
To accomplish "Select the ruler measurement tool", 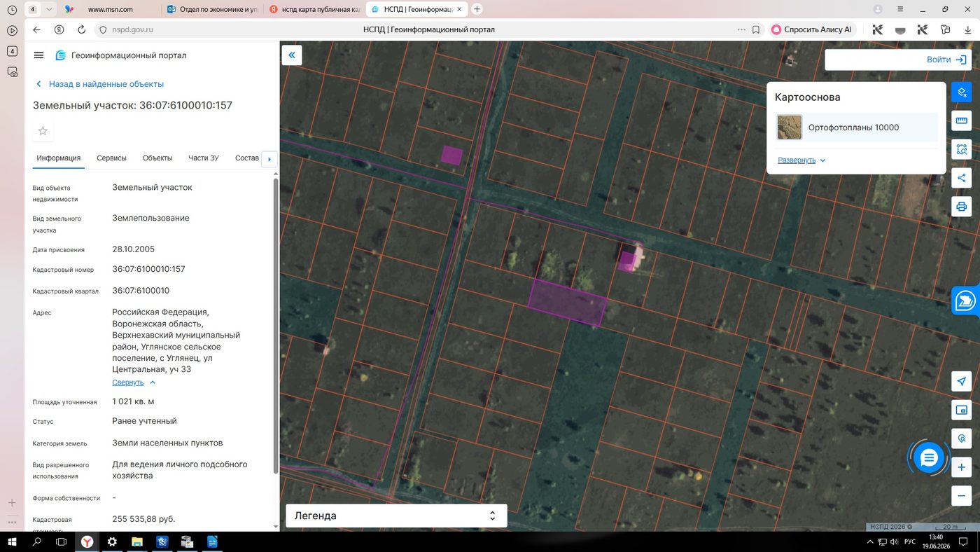I will (x=962, y=120).
